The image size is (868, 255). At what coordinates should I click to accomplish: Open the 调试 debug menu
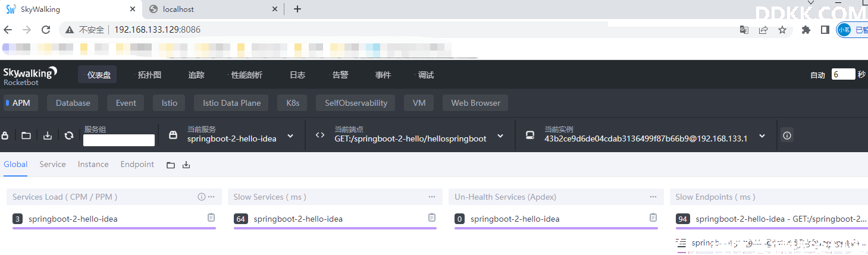click(425, 75)
